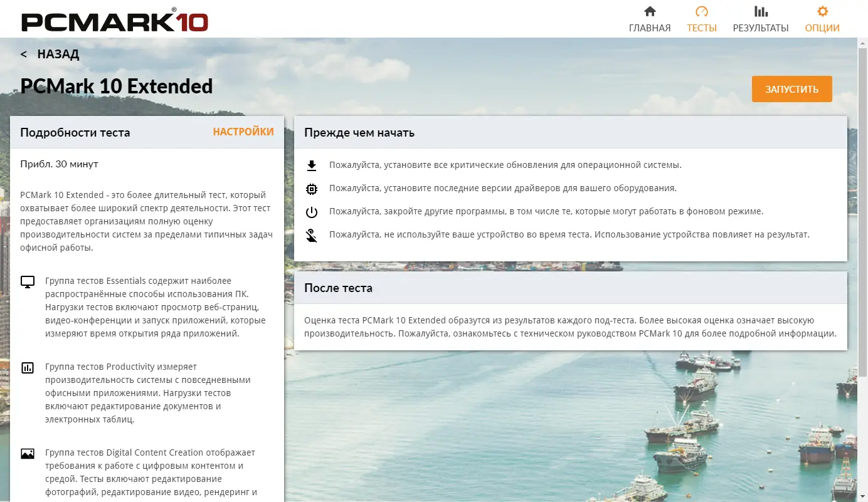Click the download icon for critical updates
This screenshot has height=502, width=868.
coord(312,165)
